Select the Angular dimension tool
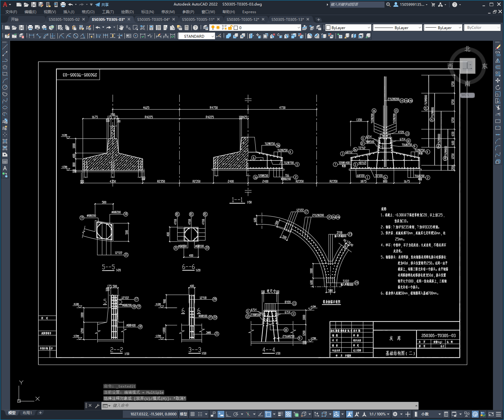 [82, 36]
